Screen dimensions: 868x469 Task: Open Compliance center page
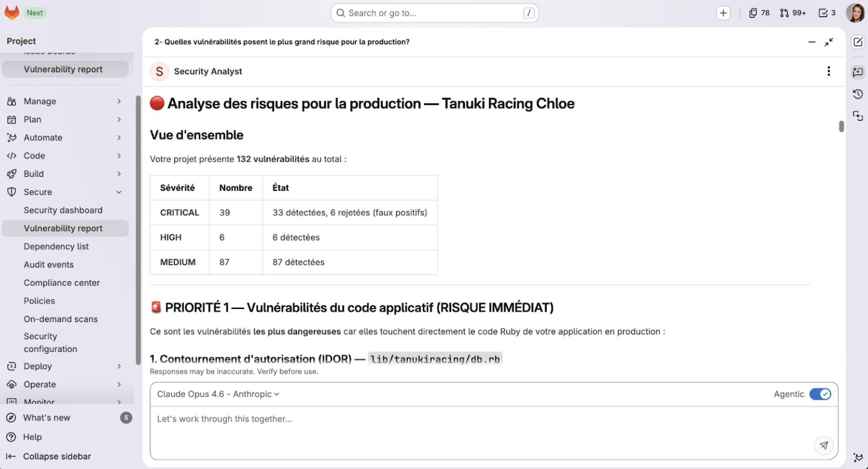[66, 283]
